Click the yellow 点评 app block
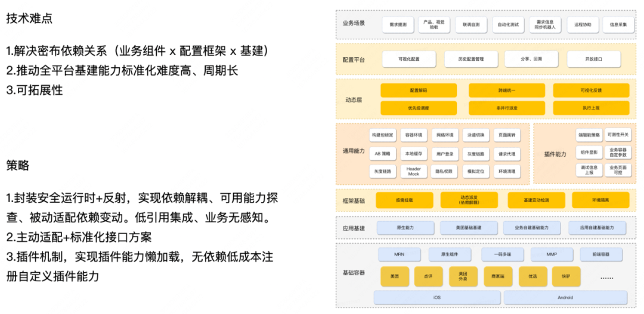Viewport: 644px width, 314px height. tap(428, 276)
